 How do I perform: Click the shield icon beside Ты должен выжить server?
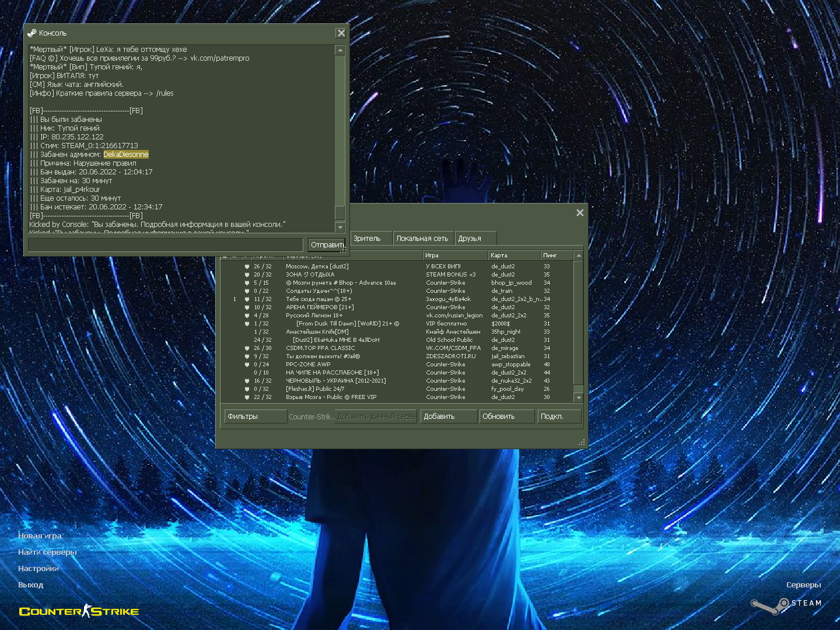tap(247, 356)
